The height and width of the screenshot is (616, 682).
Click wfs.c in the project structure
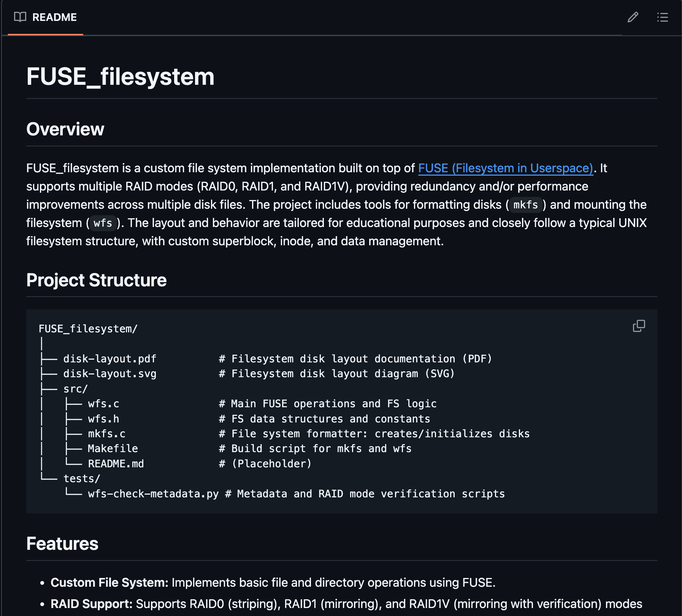pyautogui.click(x=103, y=403)
